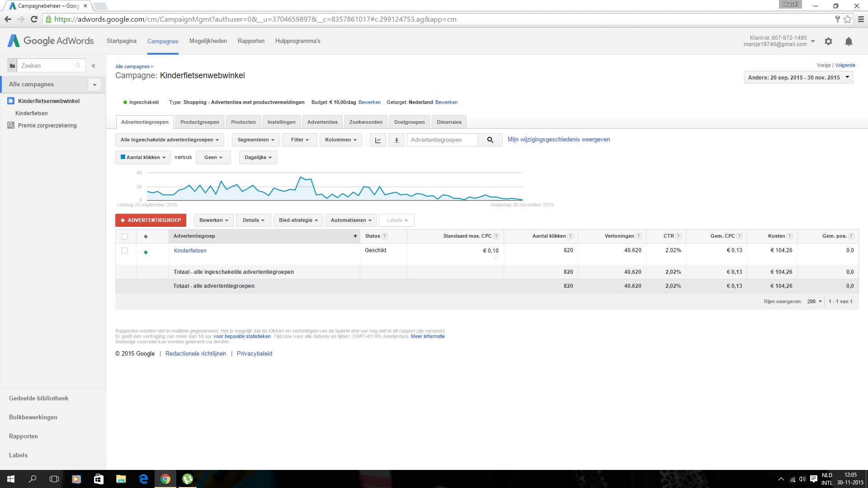
Task: Click Mijn wijzigingsgeschiedenis weergeven link
Action: (559, 140)
